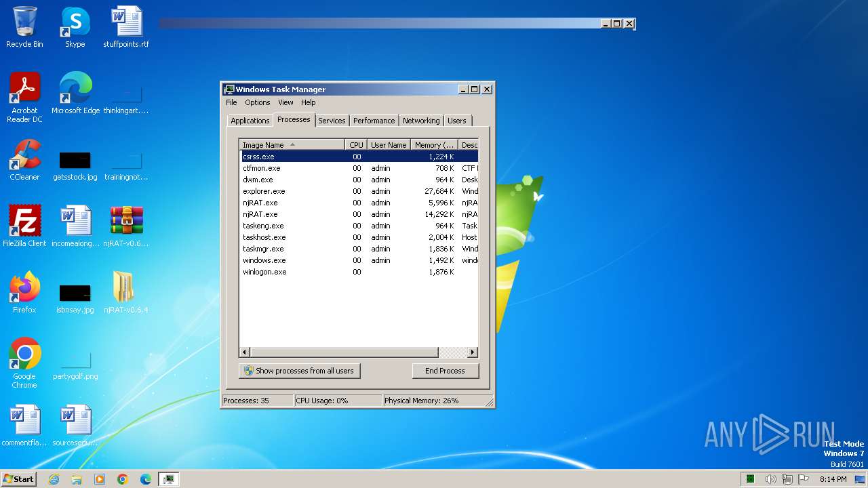Select the commentfla document icon
868x488 pixels.
pyautogui.click(x=24, y=426)
